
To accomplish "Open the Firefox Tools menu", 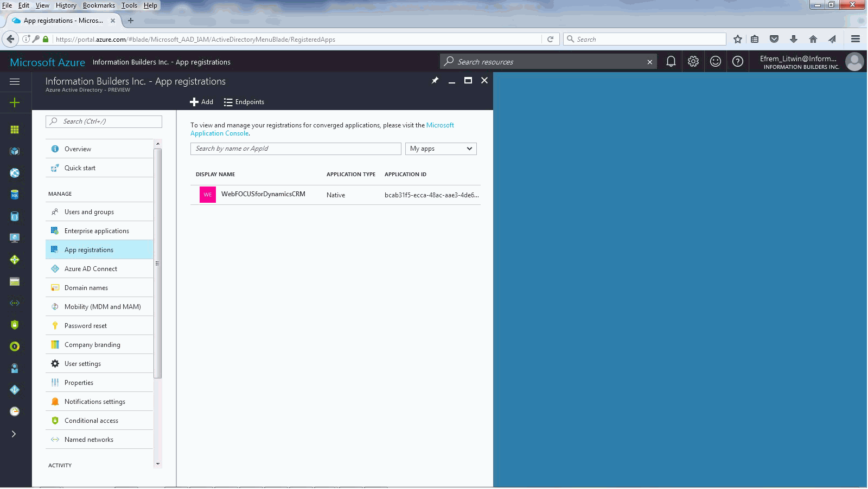I will pyautogui.click(x=129, y=5).
